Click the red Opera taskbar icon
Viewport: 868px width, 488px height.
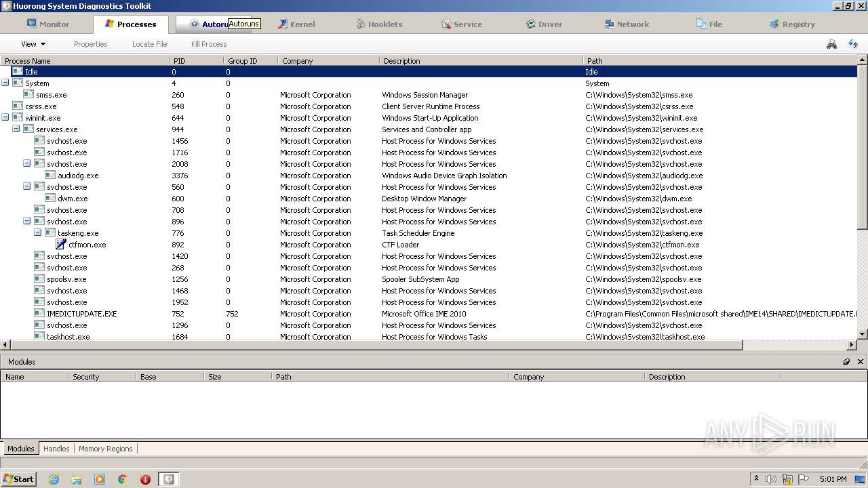(145, 479)
